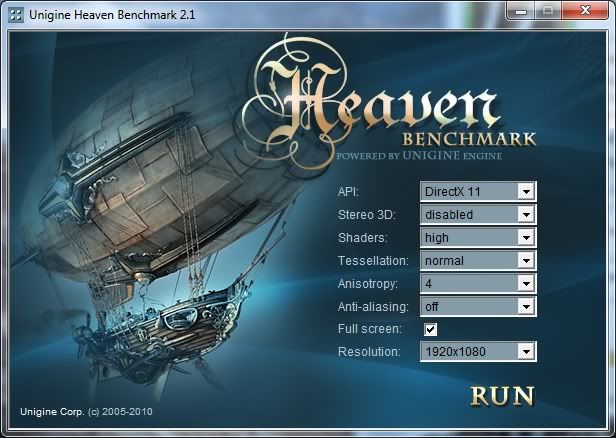Minimize the Heaven Benchmark window
This screenshot has width=616, height=438.
click(x=521, y=11)
